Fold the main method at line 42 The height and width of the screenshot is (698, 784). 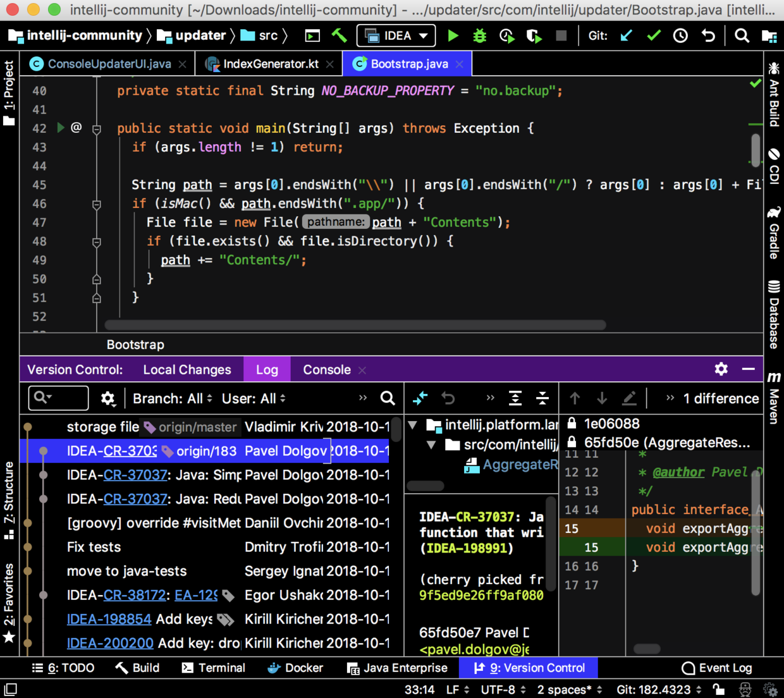point(97,129)
